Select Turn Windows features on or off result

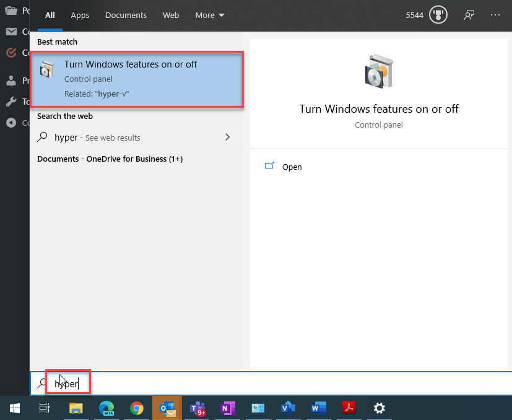click(137, 80)
